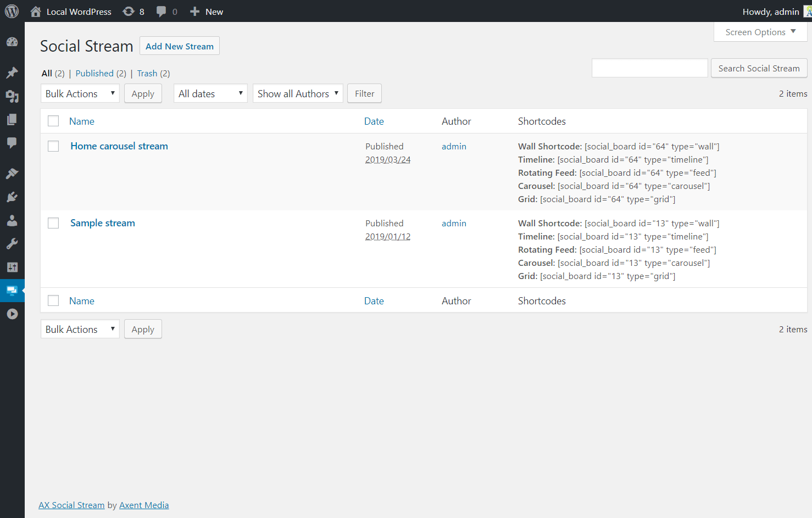Switch to the Published view
Screen dimensions: 812x518
click(94, 74)
